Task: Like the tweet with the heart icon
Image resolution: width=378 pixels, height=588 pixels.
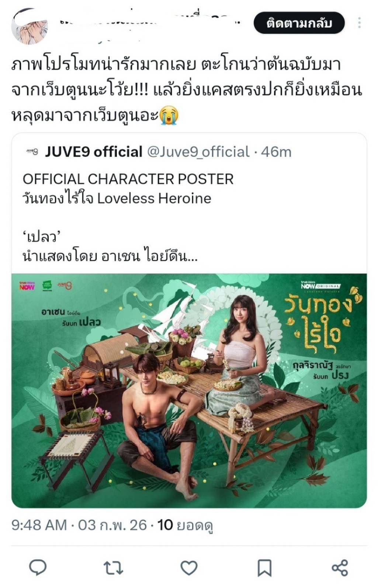Action: point(189,568)
